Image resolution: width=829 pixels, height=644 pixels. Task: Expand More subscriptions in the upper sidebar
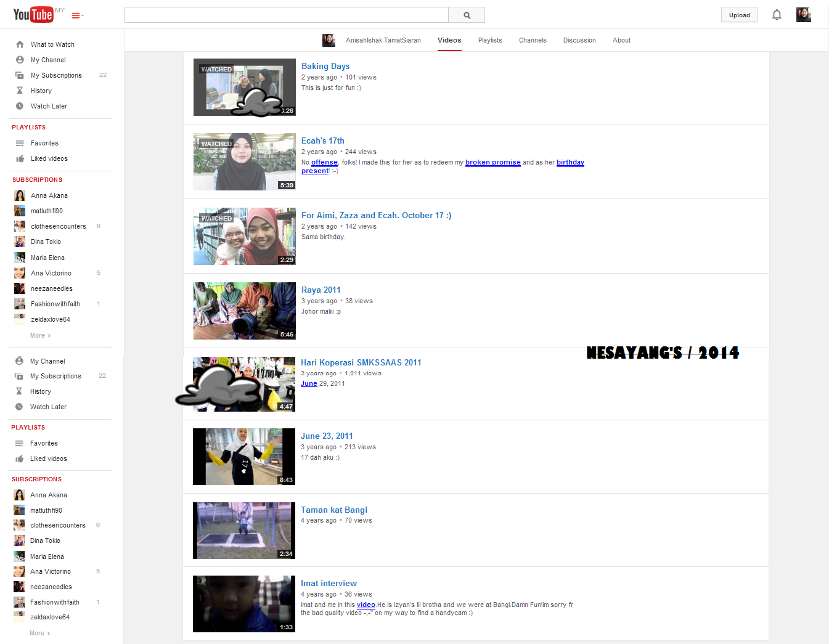pyautogui.click(x=40, y=335)
